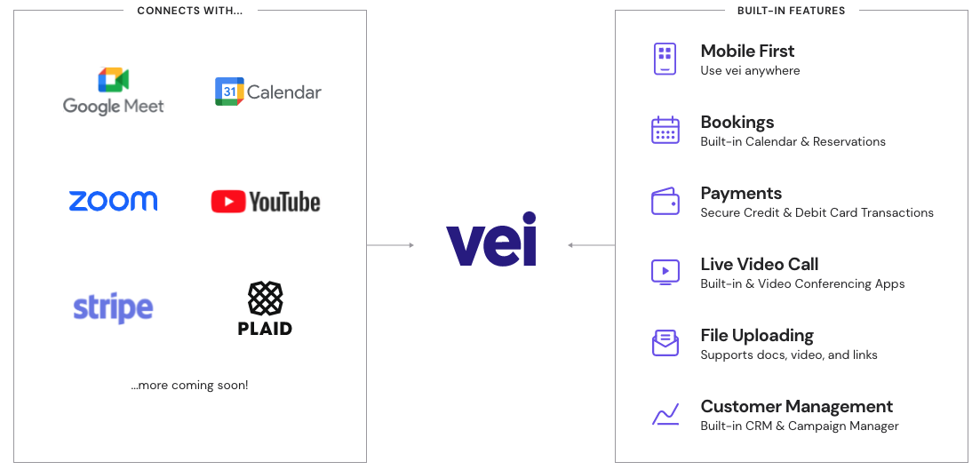This screenshot has width=980, height=470.
Task: Select the Payments wallet icon
Action: click(x=665, y=202)
